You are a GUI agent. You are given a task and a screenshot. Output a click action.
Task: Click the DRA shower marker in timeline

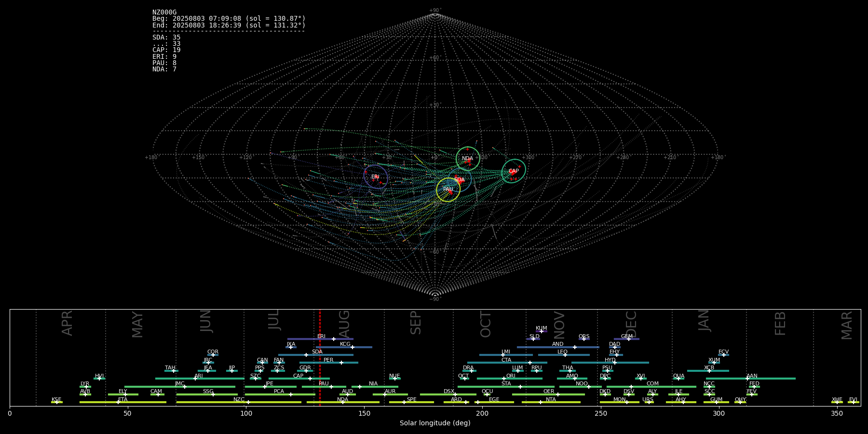pyautogui.click(x=472, y=371)
